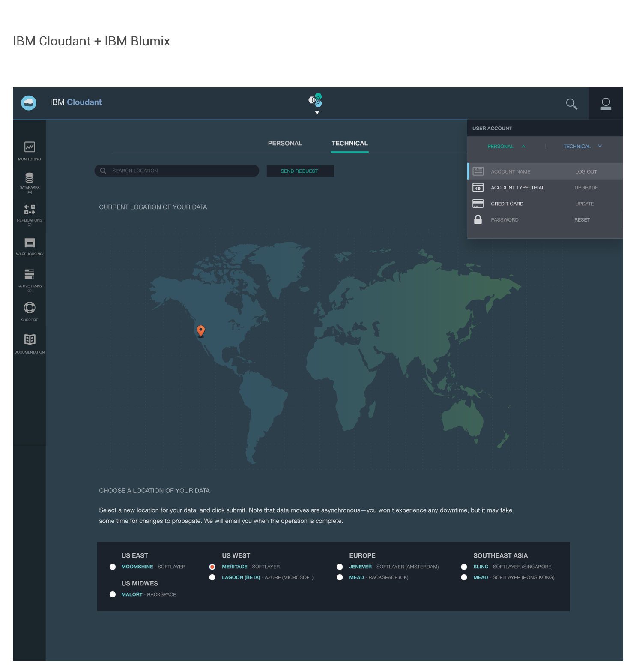636x672 pixels.
Task: Click the credit card icon
Action: click(478, 204)
